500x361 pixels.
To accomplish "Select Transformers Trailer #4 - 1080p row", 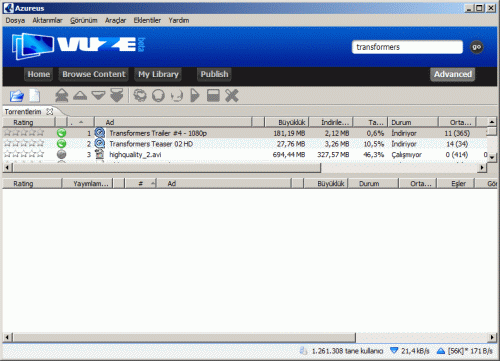I will pyautogui.click(x=245, y=133).
